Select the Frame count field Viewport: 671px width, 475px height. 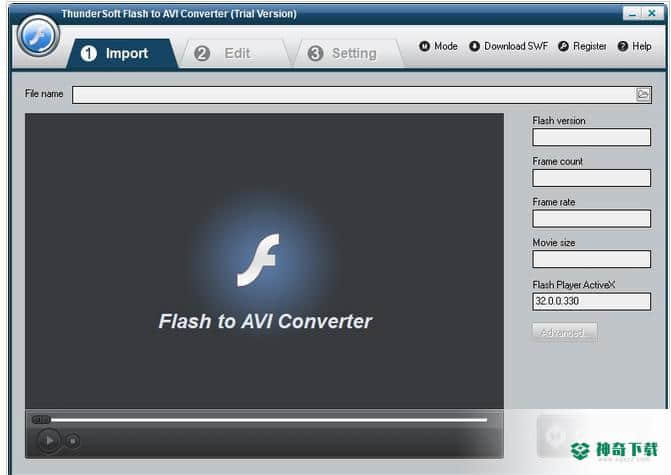tap(591, 178)
